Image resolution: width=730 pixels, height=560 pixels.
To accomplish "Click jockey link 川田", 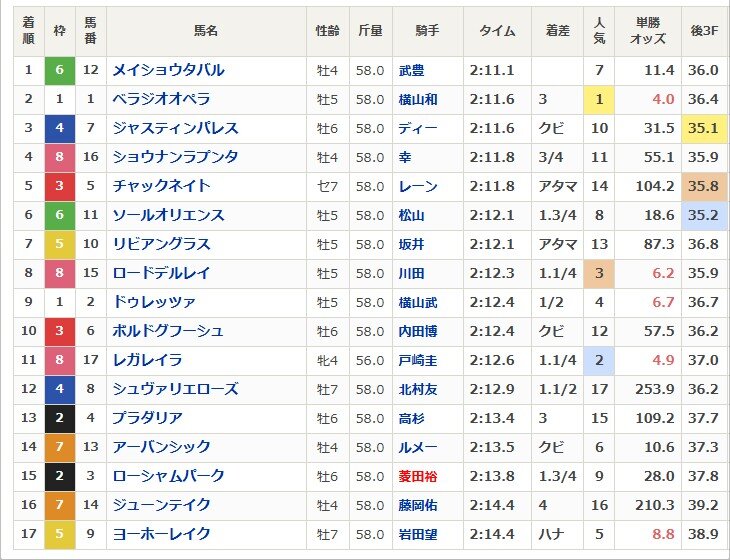I will pyautogui.click(x=411, y=273).
